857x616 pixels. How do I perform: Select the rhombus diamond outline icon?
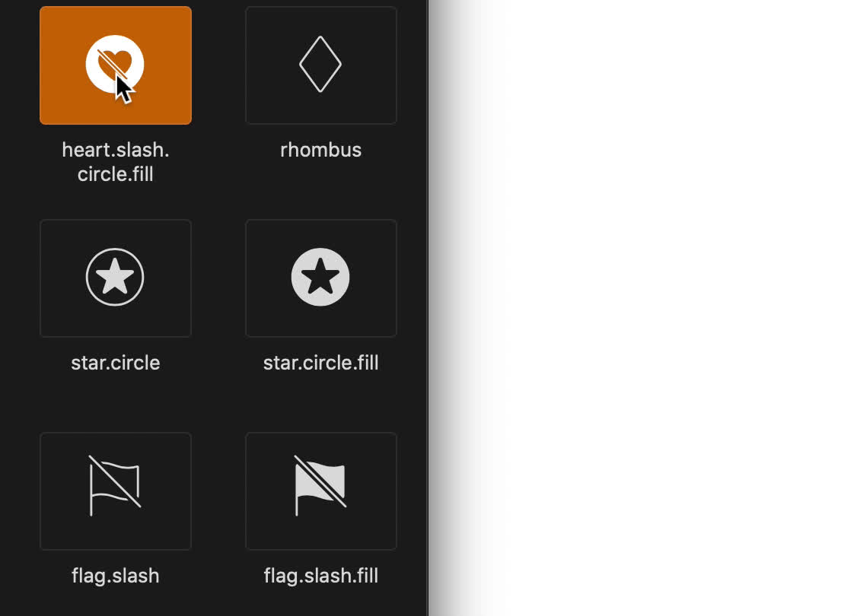click(320, 65)
